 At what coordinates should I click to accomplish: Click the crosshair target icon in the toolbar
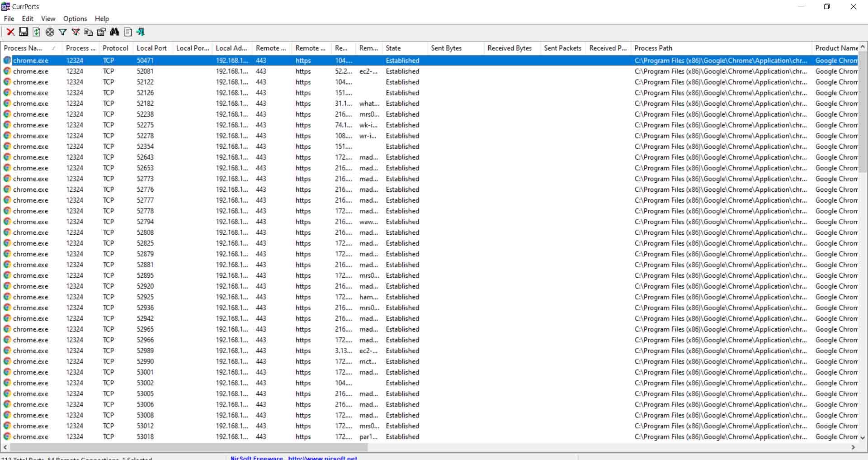[50, 32]
